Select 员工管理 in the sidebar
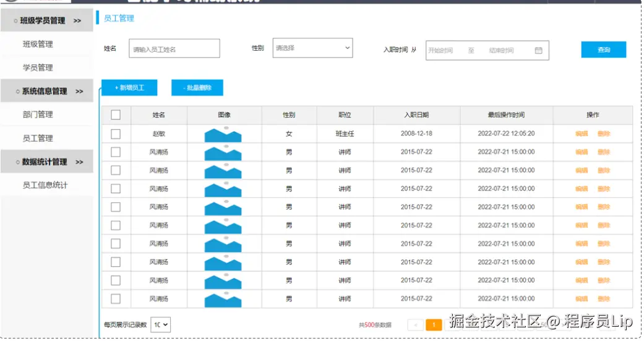644x341 pixels. (x=38, y=138)
